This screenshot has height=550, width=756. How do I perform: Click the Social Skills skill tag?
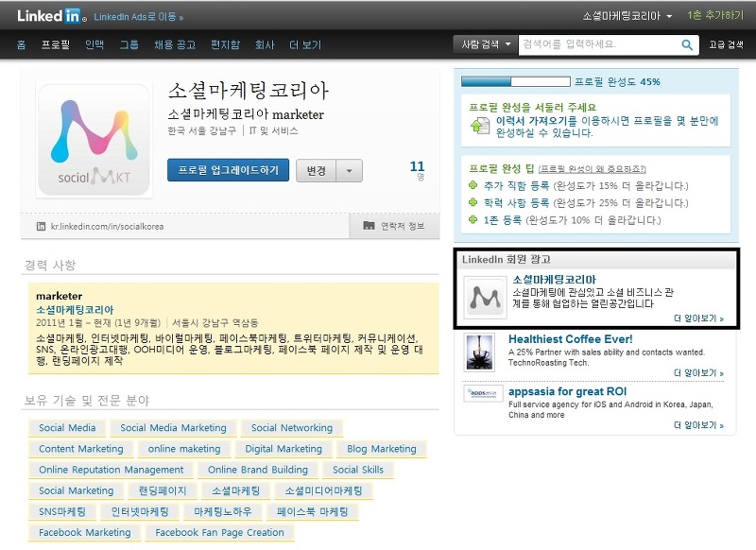coord(358,470)
